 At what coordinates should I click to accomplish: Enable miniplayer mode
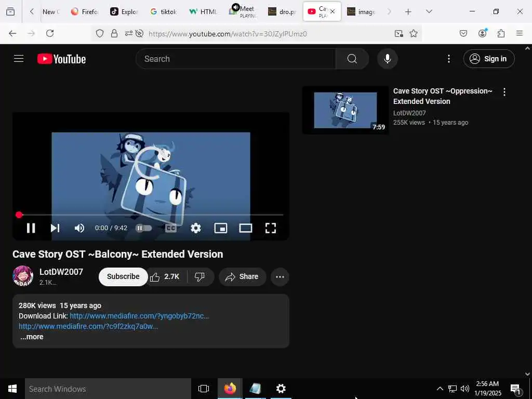pyautogui.click(x=221, y=228)
